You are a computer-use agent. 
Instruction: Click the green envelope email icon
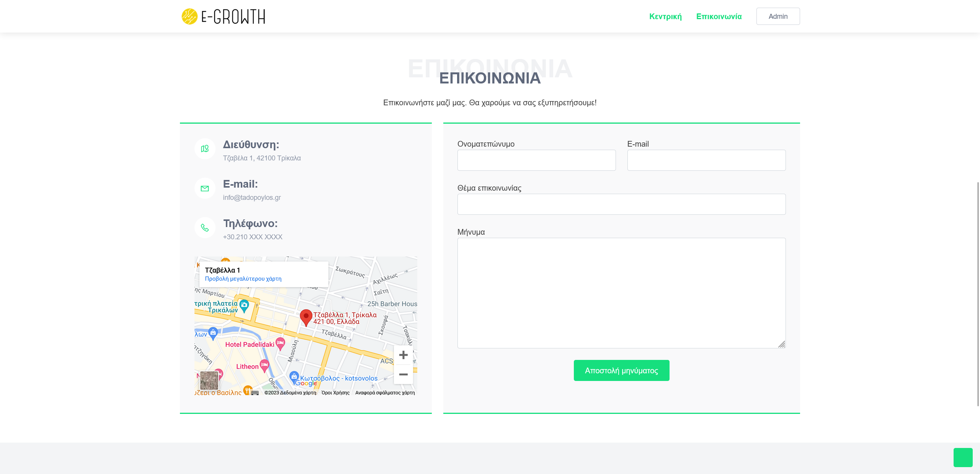205,188
